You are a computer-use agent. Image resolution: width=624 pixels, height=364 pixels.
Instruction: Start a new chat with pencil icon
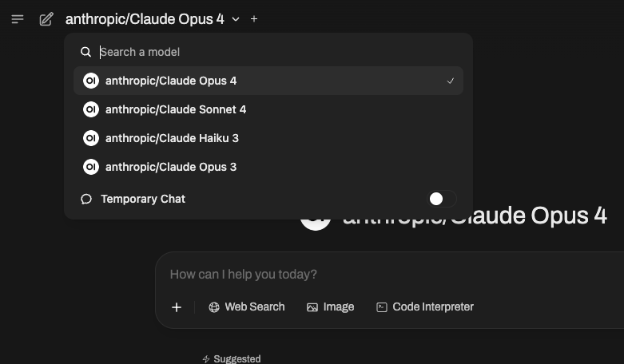[x=46, y=19]
